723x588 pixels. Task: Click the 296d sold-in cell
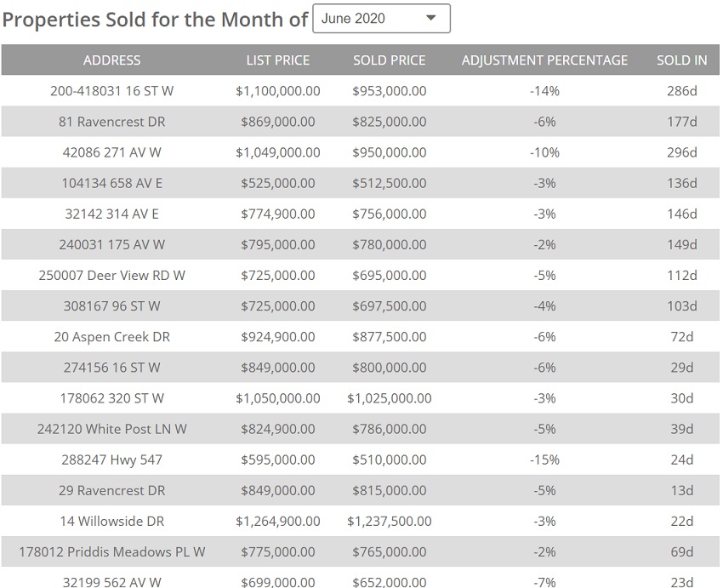pyautogui.click(x=682, y=152)
